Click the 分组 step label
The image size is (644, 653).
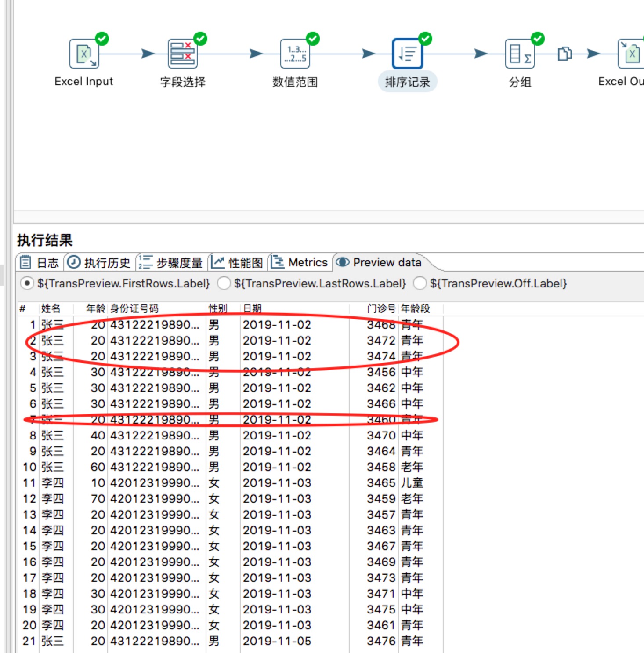tap(520, 82)
